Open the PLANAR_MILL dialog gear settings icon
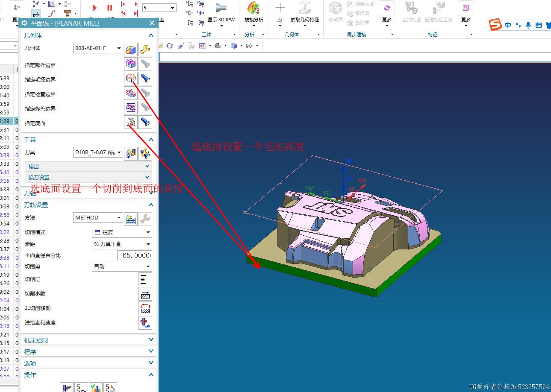This screenshot has width=551, height=392. pyautogui.click(x=25, y=23)
